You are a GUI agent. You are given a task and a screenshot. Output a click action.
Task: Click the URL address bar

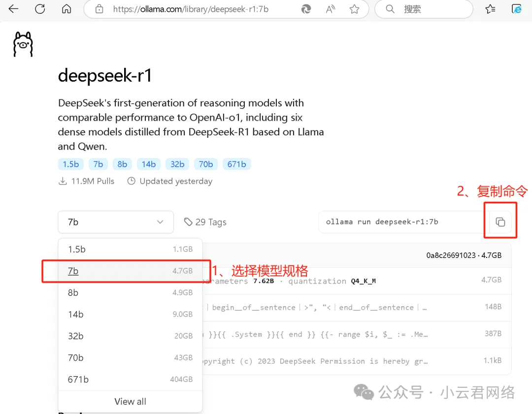(x=197, y=9)
